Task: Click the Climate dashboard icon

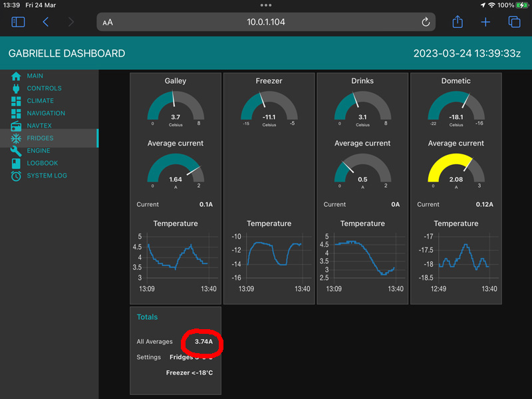Action: coord(16,101)
